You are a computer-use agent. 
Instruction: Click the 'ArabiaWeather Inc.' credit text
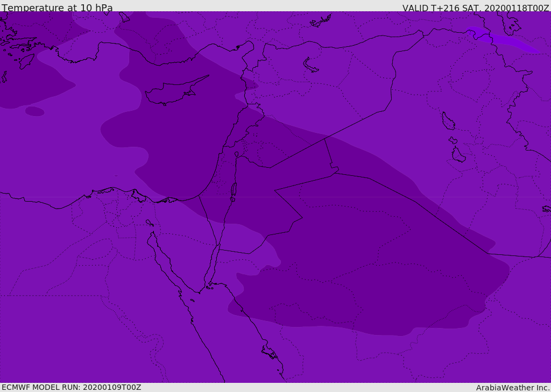(513, 388)
